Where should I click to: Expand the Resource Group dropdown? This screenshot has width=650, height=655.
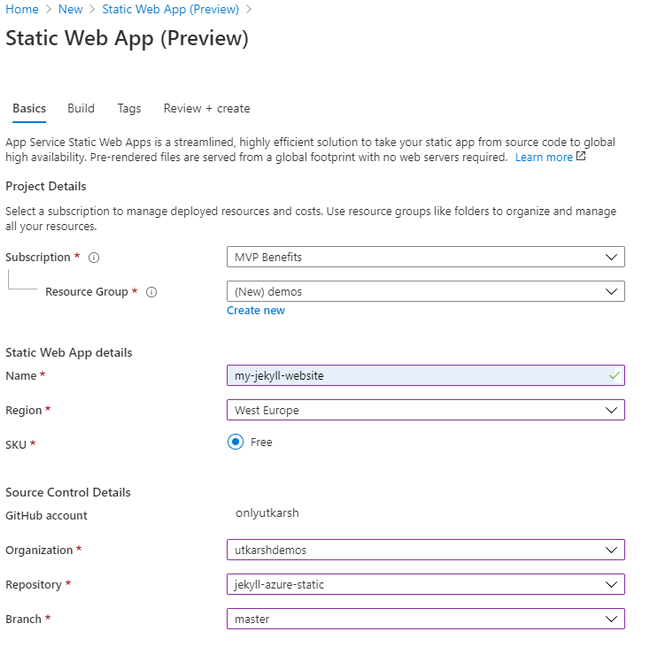tap(425, 292)
